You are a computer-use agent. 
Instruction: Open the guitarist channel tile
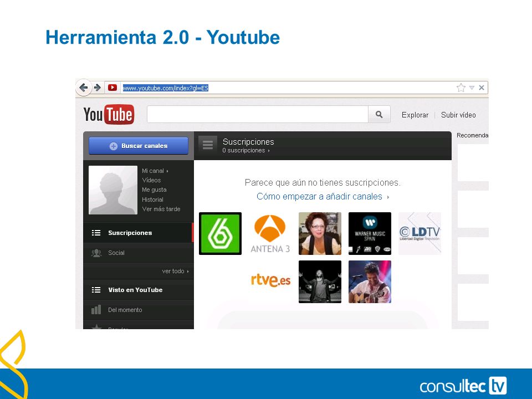click(370, 282)
